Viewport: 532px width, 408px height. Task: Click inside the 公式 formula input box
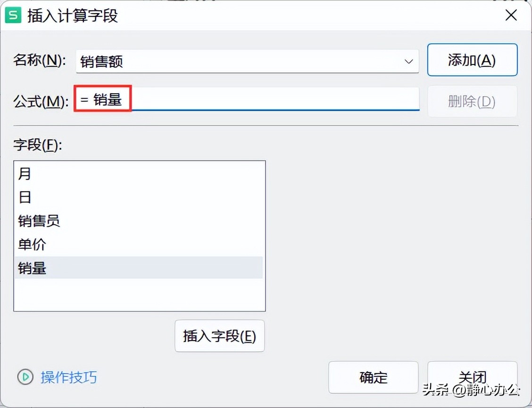[247, 99]
